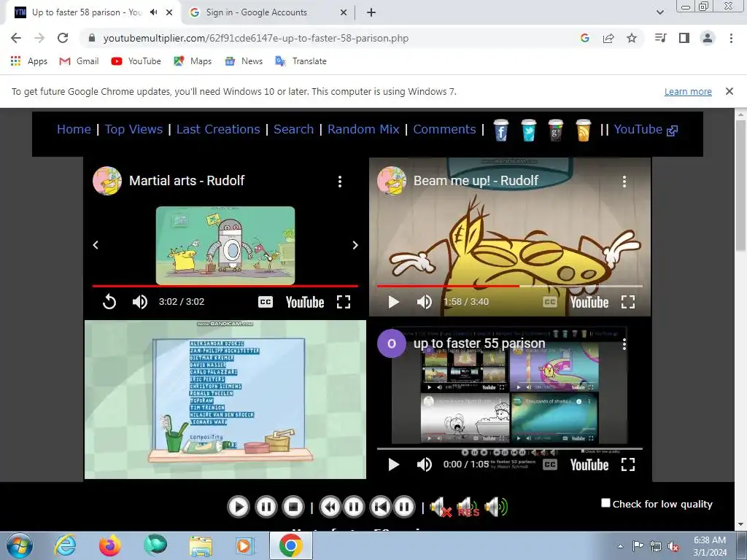Toggle captions on Martial arts - Rudolf video

coord(266,301)
